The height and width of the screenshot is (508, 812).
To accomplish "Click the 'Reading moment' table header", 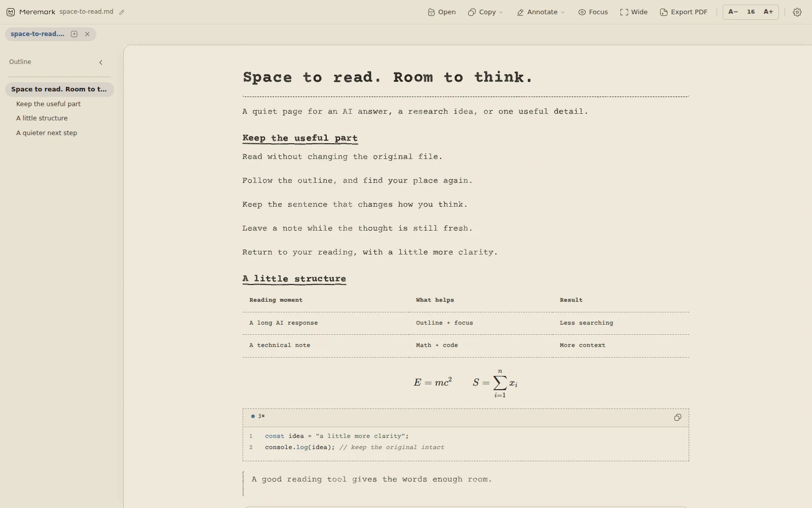I will (x=276, y=300).
